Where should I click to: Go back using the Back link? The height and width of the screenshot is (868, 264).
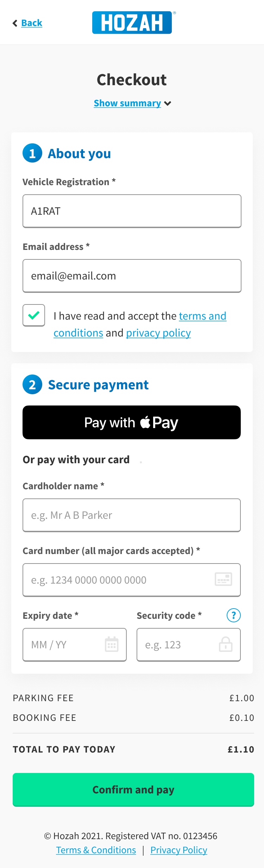[x=32, y=23]
